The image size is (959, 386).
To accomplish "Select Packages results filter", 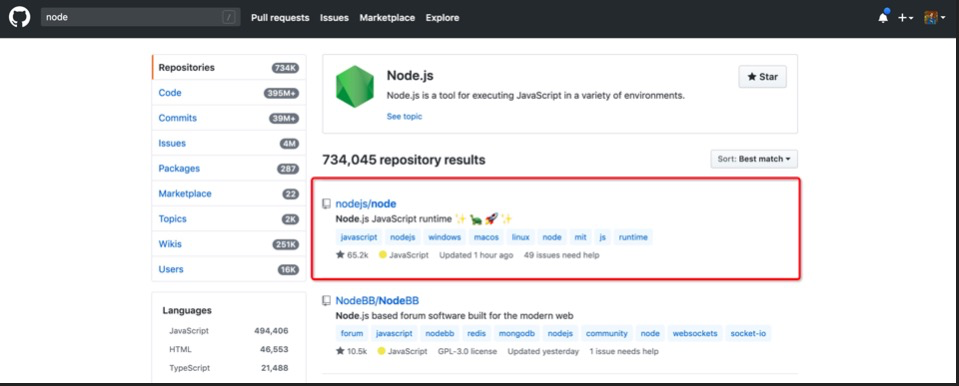I will pyautogui.click(x=229, y=168).
